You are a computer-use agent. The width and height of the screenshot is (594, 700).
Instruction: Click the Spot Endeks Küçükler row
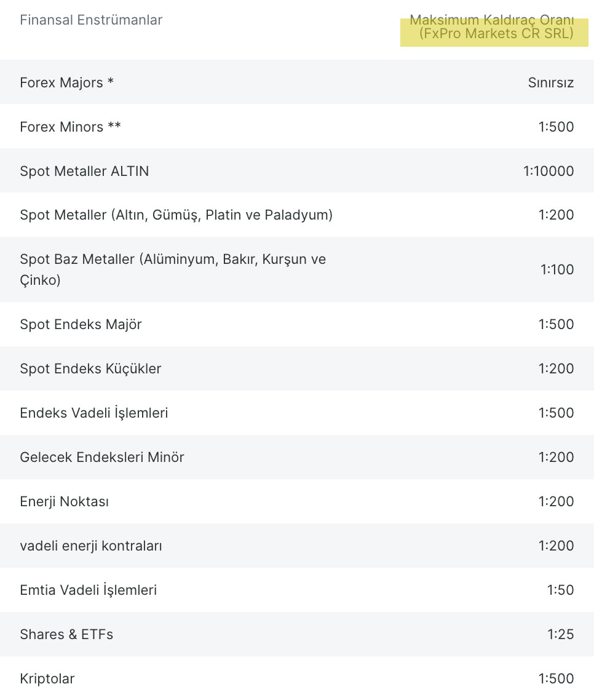[x=297, y=368]
